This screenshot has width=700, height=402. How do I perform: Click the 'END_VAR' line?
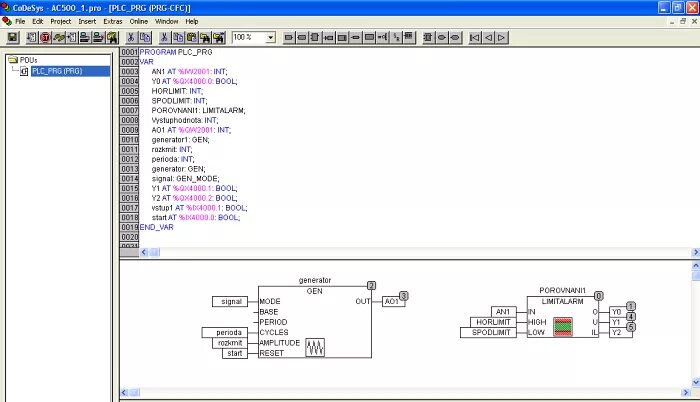[156, 227]
